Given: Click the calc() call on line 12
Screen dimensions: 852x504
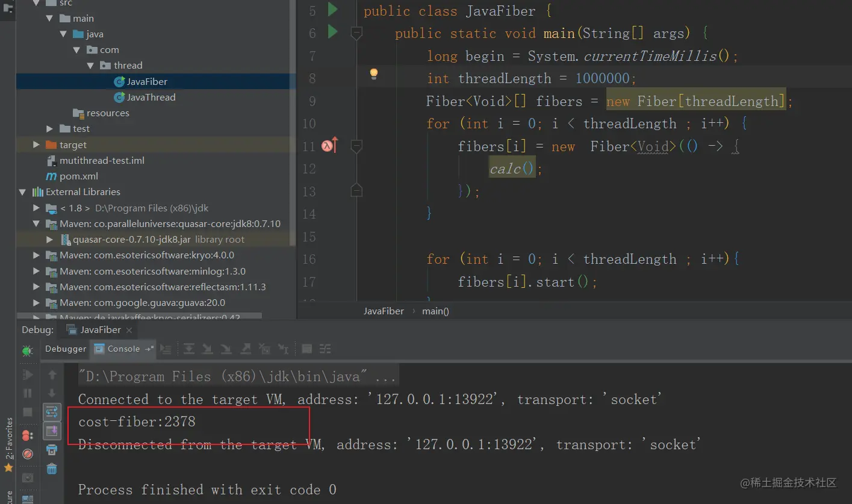Looking at the screenshot, I should point(512,169).
